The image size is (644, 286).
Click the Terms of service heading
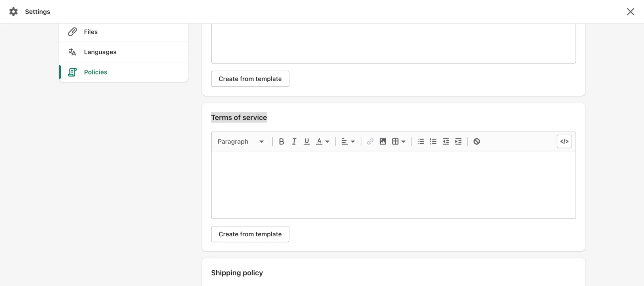tap(239, 117)
